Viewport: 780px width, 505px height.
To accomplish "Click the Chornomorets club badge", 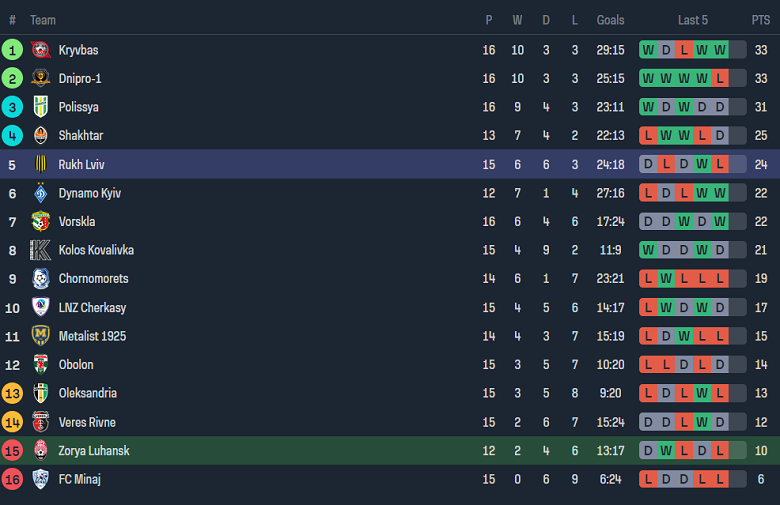I will pos(41,279).
